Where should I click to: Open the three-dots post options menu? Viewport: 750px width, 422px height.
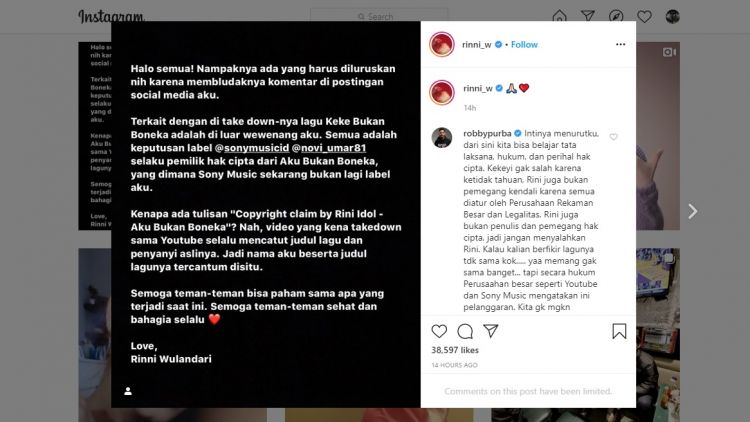coord(620,44)
